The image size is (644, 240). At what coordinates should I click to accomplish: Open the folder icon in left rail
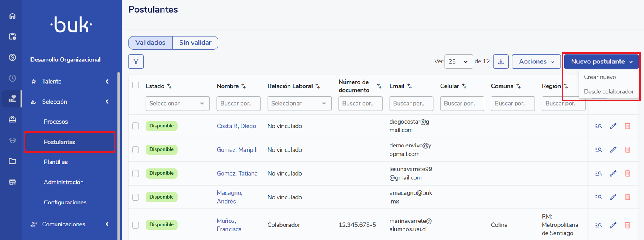[12, 161]
